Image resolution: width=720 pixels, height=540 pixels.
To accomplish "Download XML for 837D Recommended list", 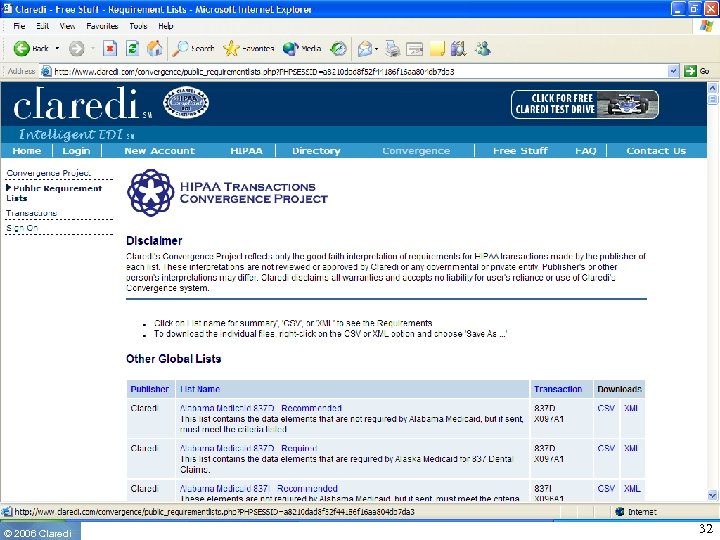I will coord(631,408).
